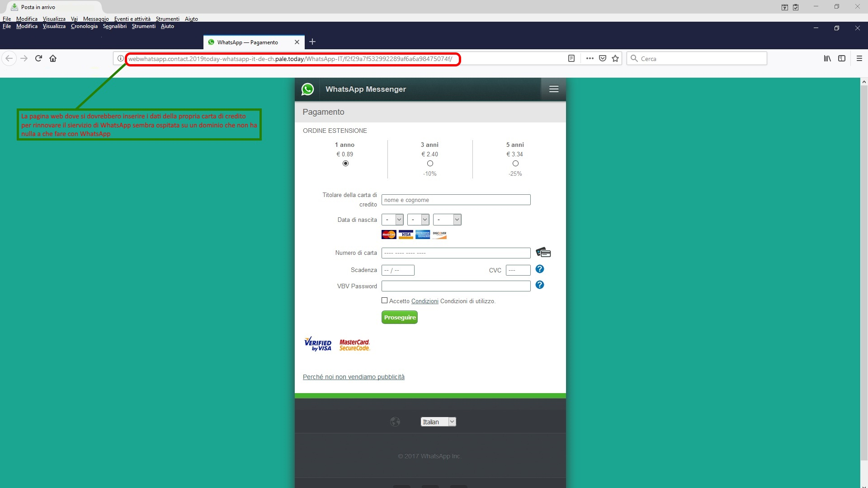
Task: Show sidebars icon in toolbar
Action: [x=842, y=58]
